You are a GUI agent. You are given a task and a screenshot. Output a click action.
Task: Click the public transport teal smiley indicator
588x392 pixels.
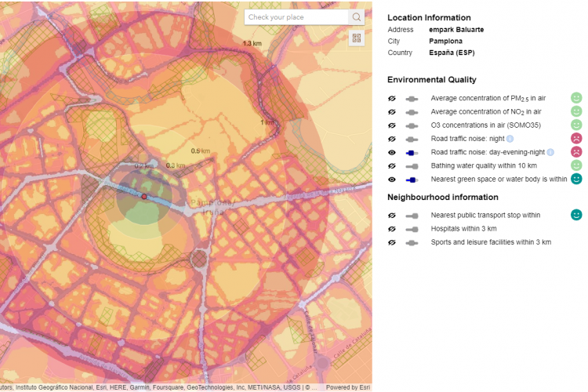pyautogui.click(x=576, y=215)
